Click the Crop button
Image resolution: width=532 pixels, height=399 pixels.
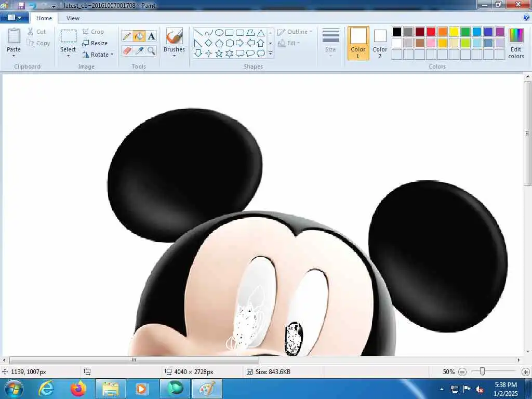click(x=93, y=32)
